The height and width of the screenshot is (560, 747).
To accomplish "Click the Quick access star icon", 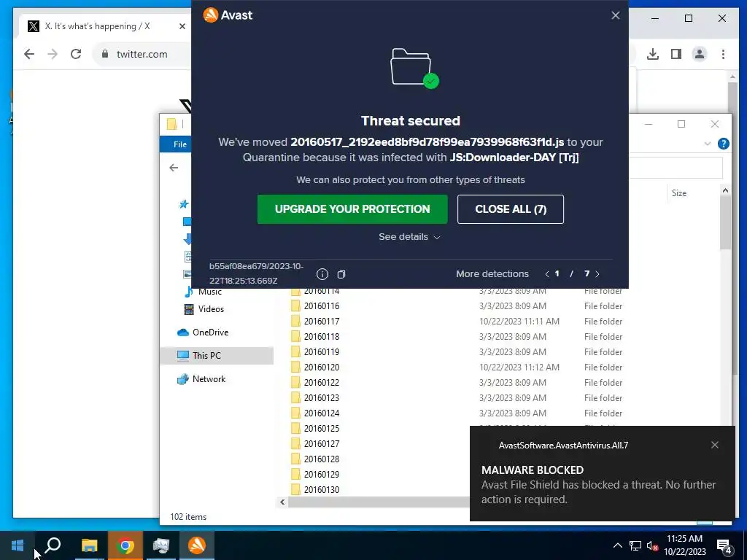I will (x=183, y=204).
